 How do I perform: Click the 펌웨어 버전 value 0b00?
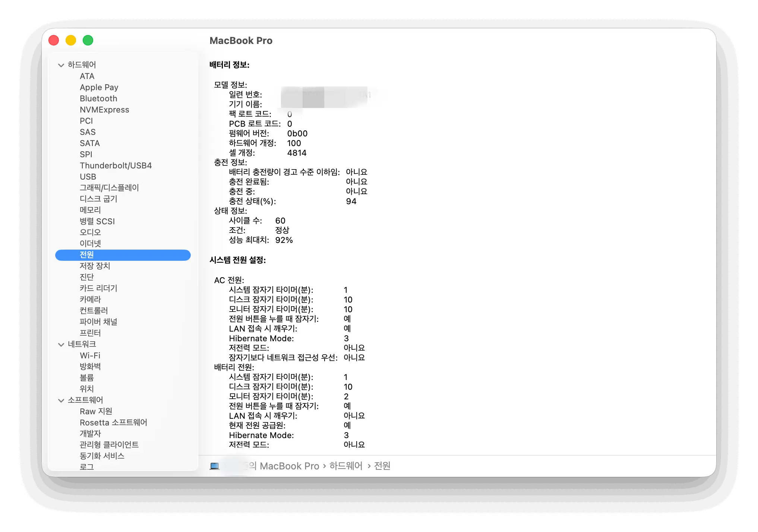click(x=297, y=133)
